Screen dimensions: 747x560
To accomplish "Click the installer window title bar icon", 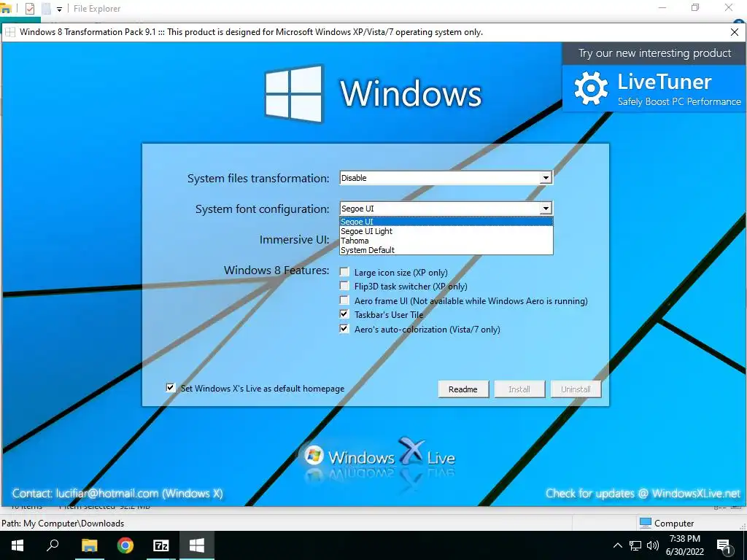I will coord(10,32).
